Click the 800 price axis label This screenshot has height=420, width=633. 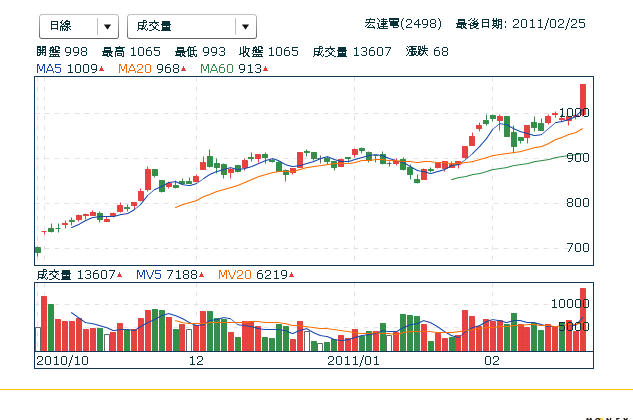(x=578, y=202)
